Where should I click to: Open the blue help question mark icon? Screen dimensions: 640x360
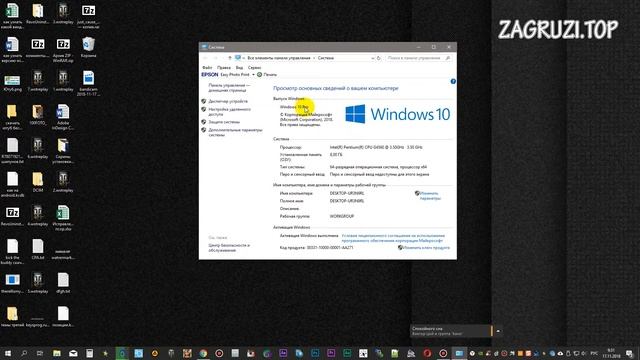[453, 82]
